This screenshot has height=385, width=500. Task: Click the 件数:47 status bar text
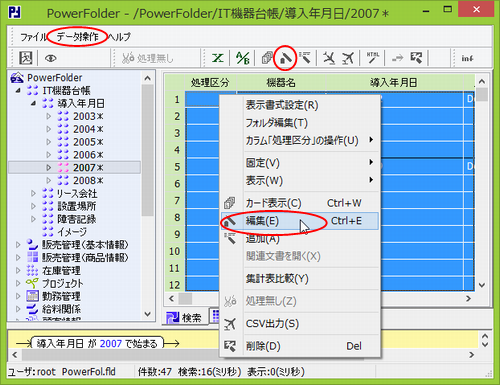(x=155, y=371)
